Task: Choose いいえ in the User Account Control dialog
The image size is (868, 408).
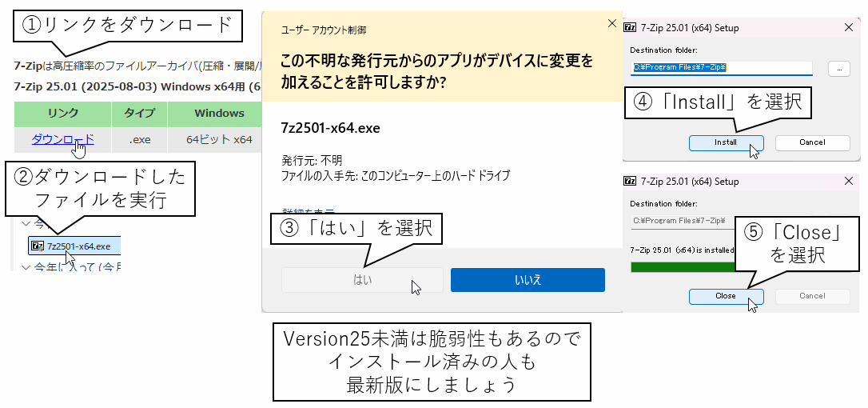Action: point(528,280)
